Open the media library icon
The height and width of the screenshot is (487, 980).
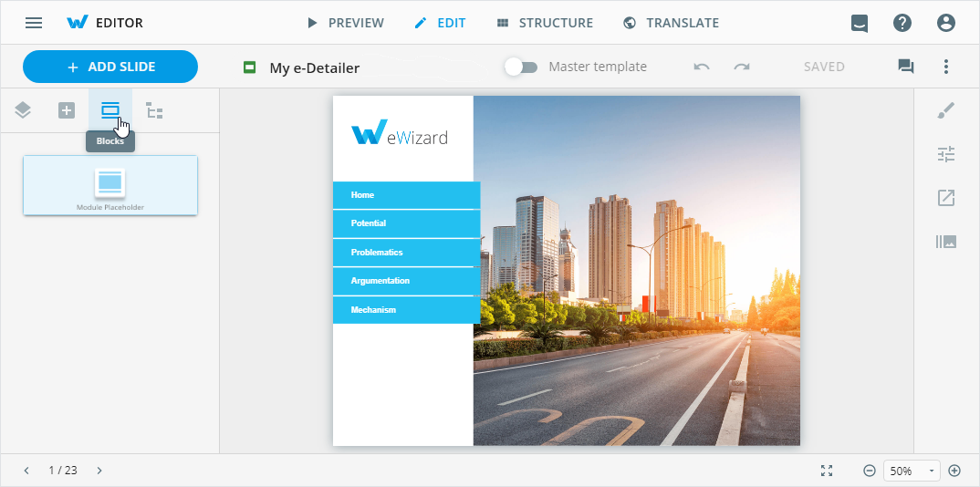point(946,242)
